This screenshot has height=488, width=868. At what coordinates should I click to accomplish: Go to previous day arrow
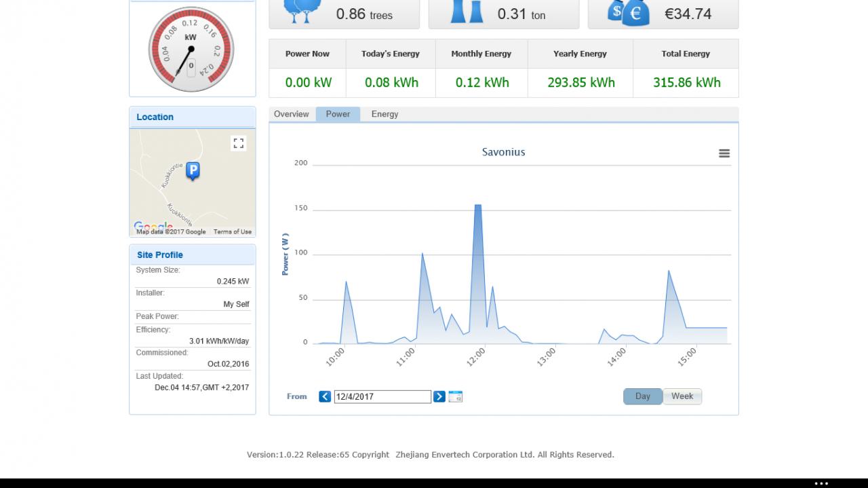point(325,396)
